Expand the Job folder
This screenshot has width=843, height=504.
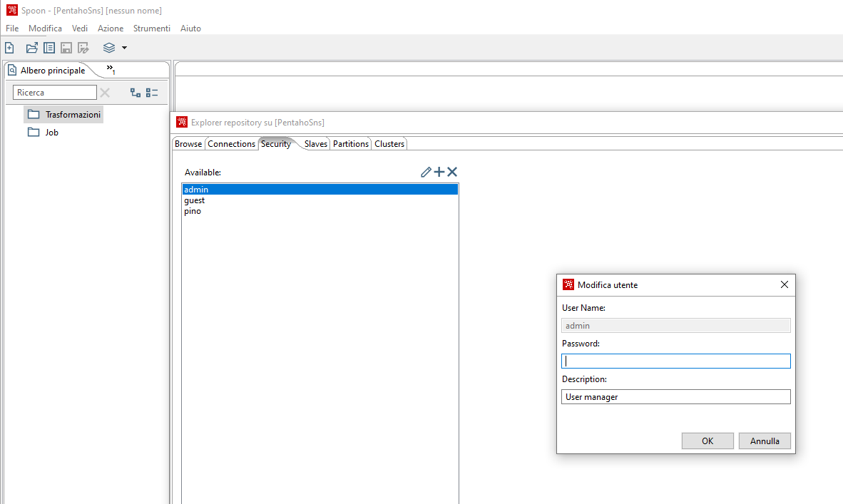click(x=51, y=132)
